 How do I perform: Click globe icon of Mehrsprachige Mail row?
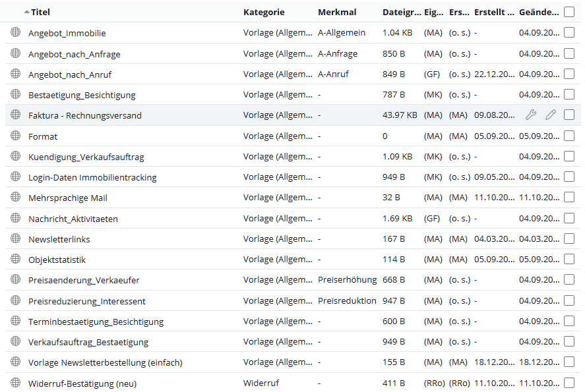click(15, 197)
